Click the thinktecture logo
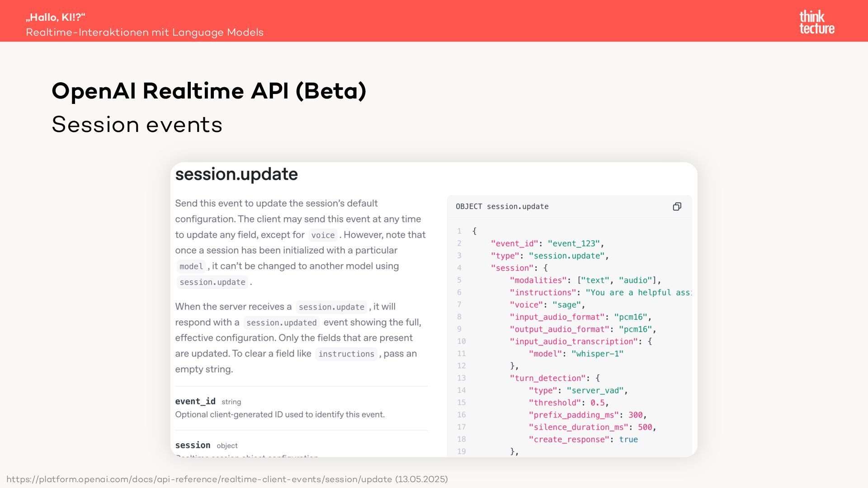 point(816,22)
